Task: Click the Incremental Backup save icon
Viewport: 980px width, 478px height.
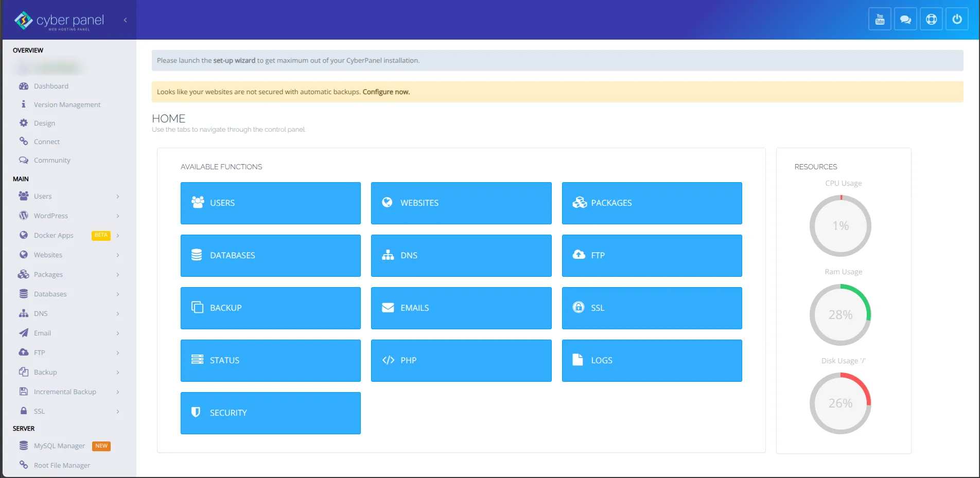Action: pos(24,392)
